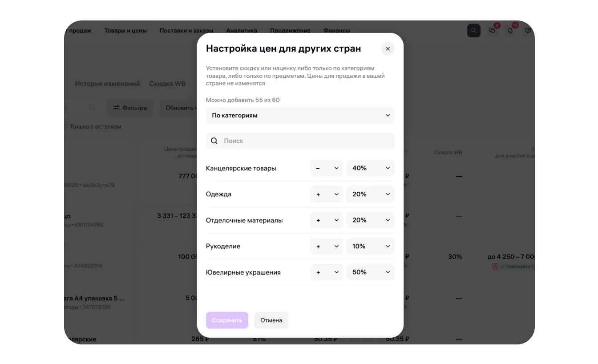The width and height of the screenshot is (598, 364).
Task: Click the Поиск input field
Action: pos(307,141)
